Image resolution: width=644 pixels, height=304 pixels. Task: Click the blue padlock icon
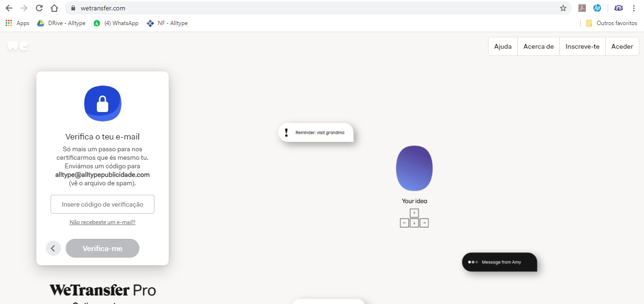tap(103, 104)
